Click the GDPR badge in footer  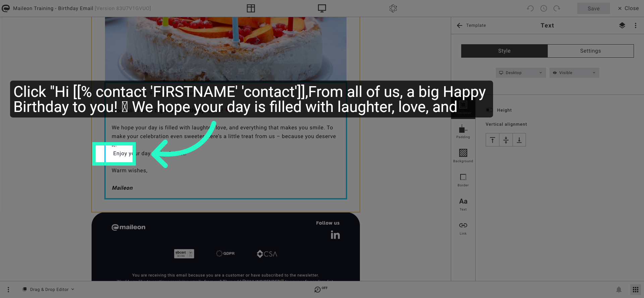(225, 253)
